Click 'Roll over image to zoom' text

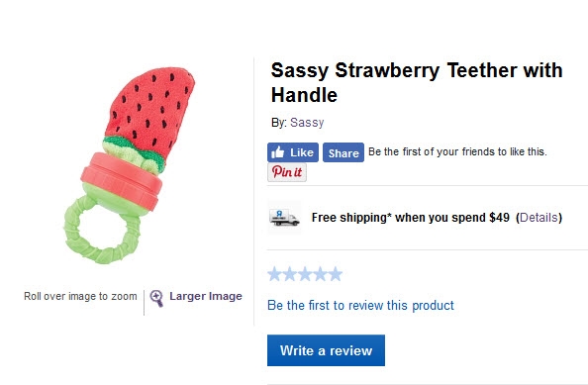tap(80, 296)
